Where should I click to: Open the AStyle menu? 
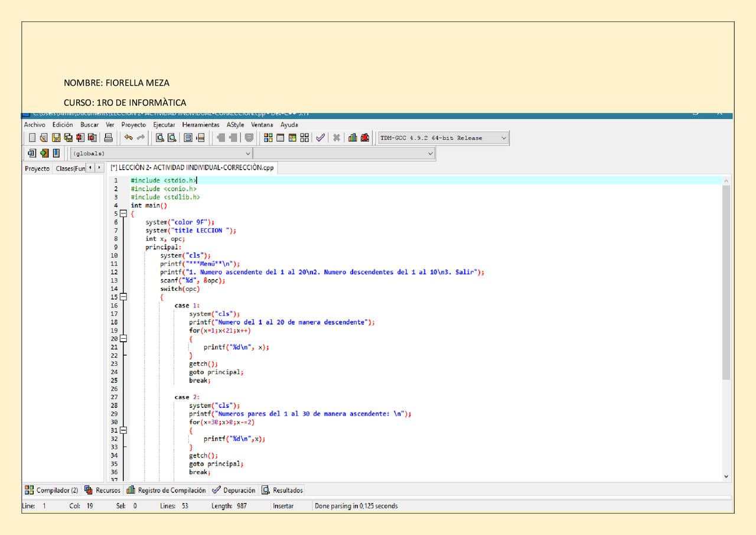click(235, 125)
